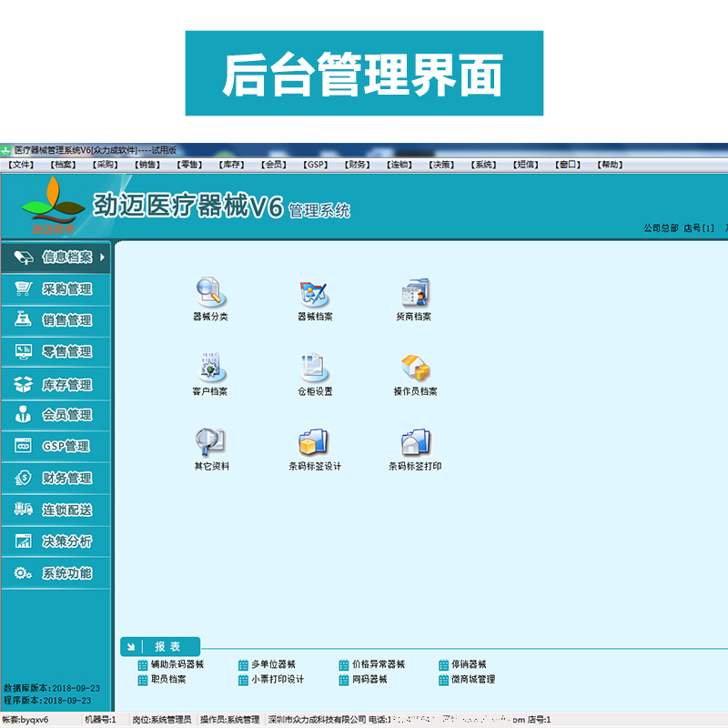Open the 微商城管理 report

click(x=467, y=680)
